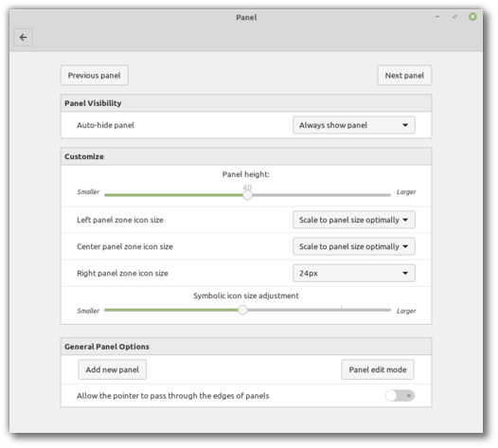498x448 pixels.
Task: Close the Panel window
Action: [x=472, y=16]
